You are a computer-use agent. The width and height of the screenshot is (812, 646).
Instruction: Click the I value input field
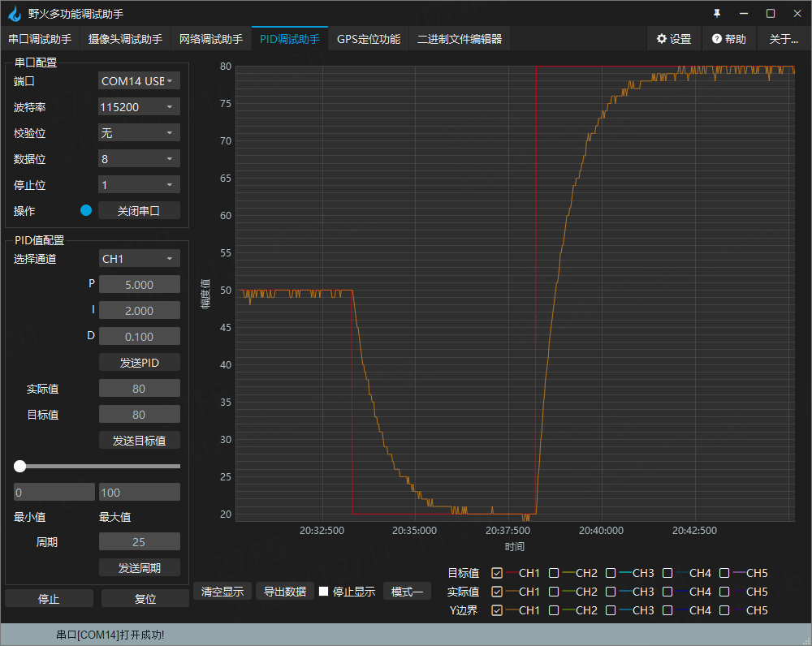(140, 311)
